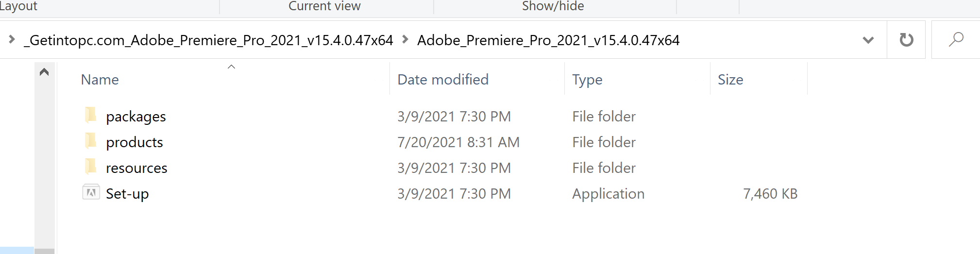Select the Set-up Adobe application icon
Image resolution: width=980 pixels, height=254 pixels.
[x=91, y=192]
